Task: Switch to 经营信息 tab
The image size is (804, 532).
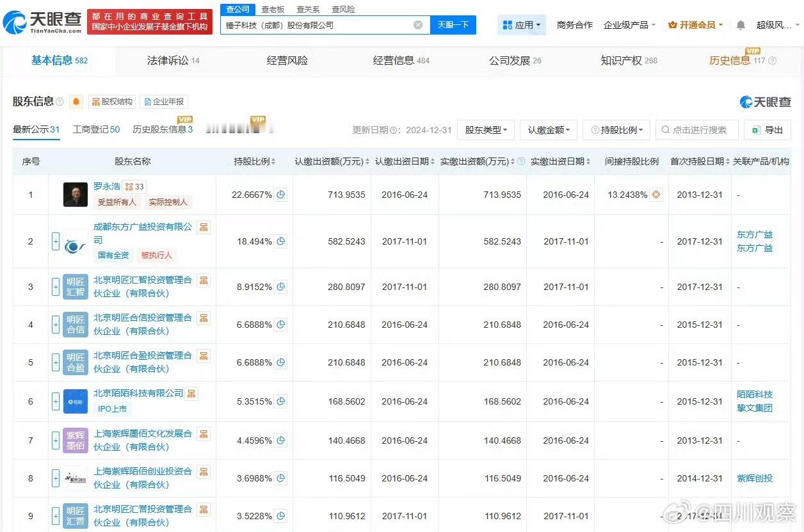Action: pyautogui.click(x=401, y=61)
